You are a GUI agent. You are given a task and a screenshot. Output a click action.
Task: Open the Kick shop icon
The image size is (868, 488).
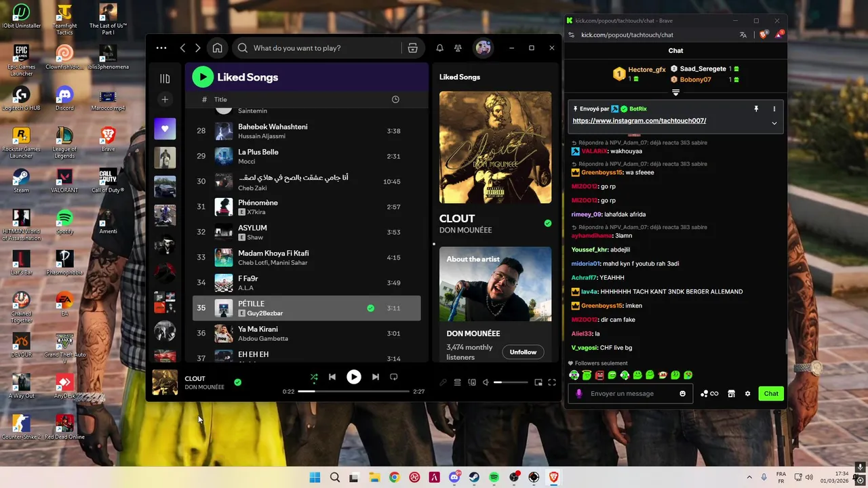point(731,394)
